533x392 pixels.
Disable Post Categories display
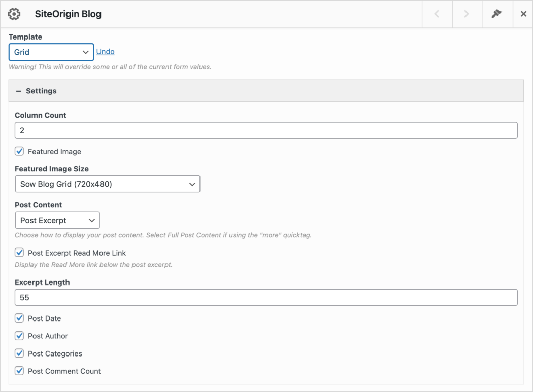(x=19, y=353)
